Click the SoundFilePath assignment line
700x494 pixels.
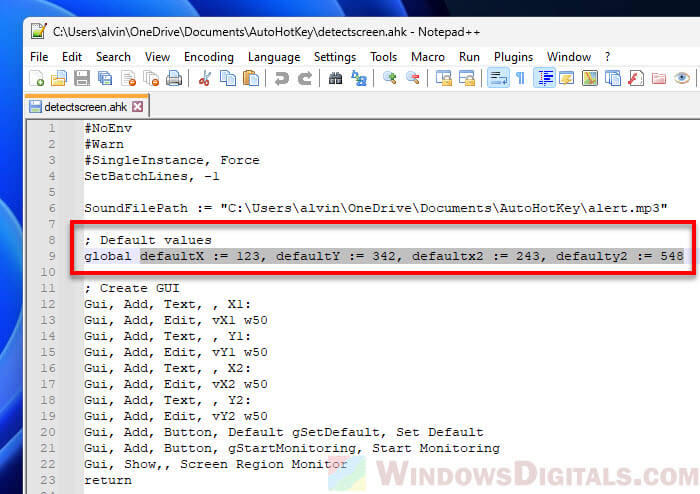point(376,208)
